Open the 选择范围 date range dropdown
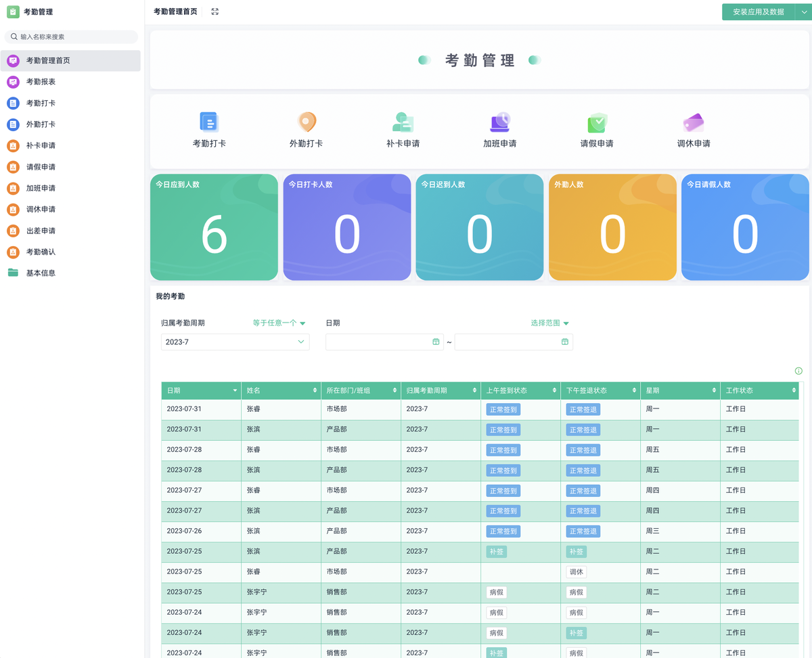 click(550, 323)
